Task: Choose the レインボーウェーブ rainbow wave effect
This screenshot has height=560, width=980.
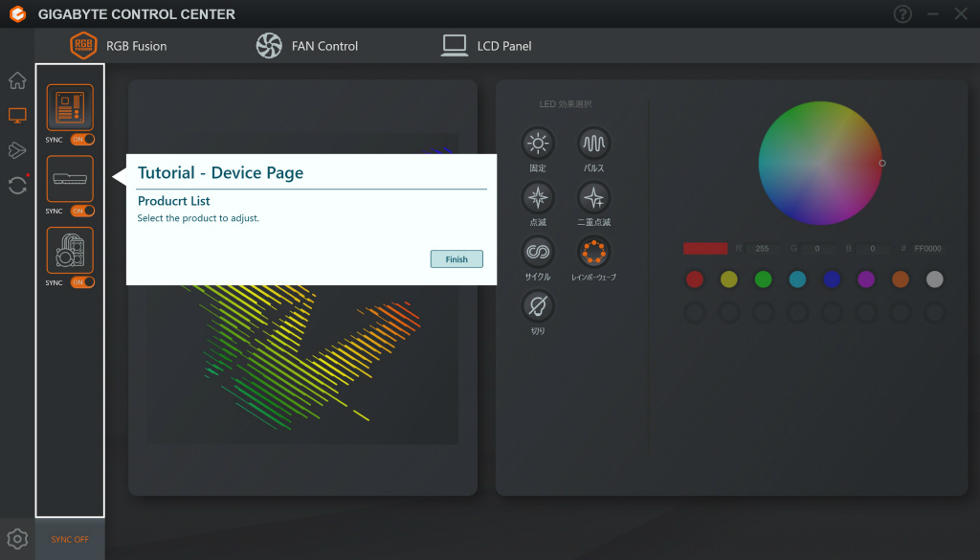Action: [593, 251]
